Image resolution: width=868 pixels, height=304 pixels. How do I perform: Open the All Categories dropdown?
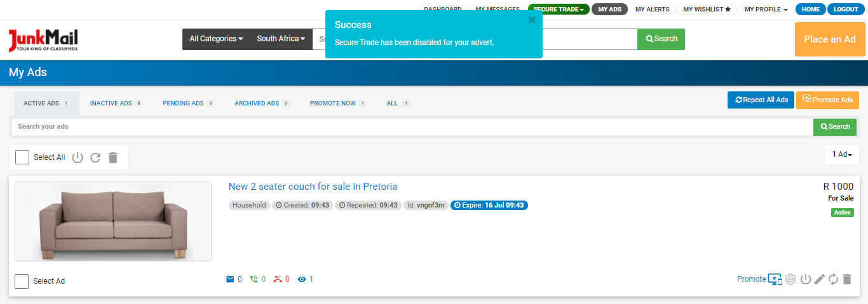(x=216, y=39)
